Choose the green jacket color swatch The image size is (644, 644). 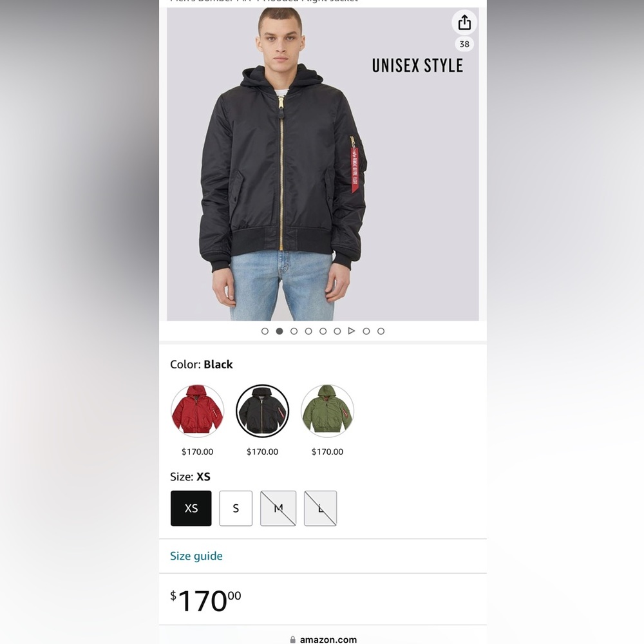(x=327, y=411)
